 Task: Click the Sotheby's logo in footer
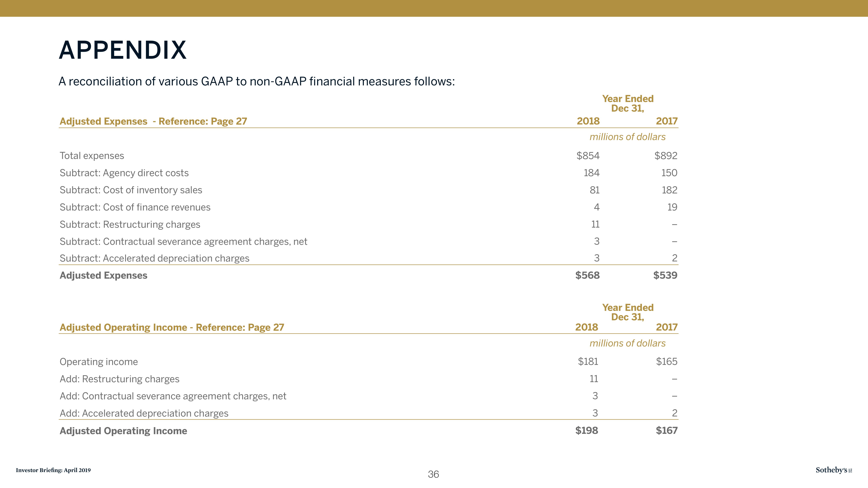pos(834,470)
